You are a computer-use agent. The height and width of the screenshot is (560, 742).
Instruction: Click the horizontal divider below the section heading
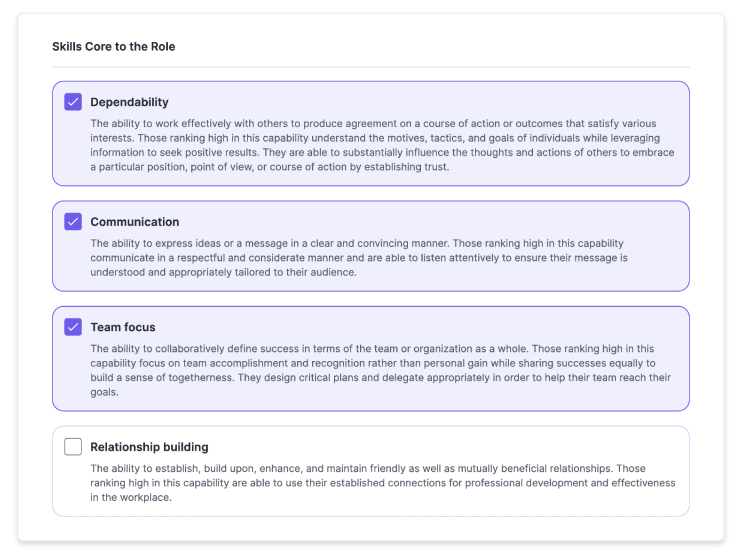coord(371,67)
